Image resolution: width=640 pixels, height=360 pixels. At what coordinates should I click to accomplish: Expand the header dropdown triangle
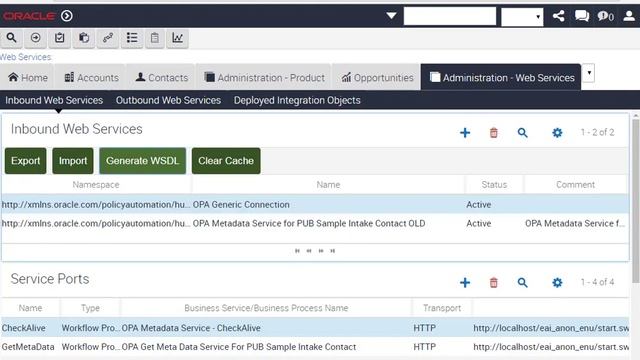coord(391,16)
